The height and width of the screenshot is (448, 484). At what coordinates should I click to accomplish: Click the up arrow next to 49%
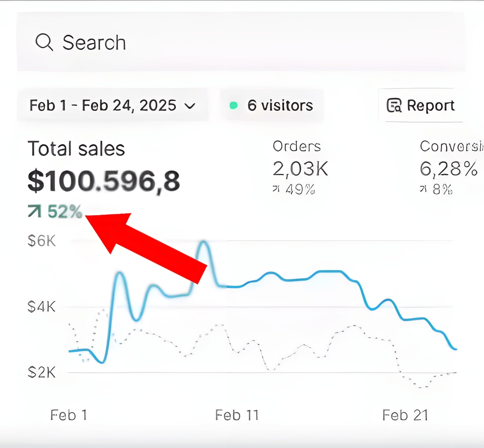[x=276, y=189]
